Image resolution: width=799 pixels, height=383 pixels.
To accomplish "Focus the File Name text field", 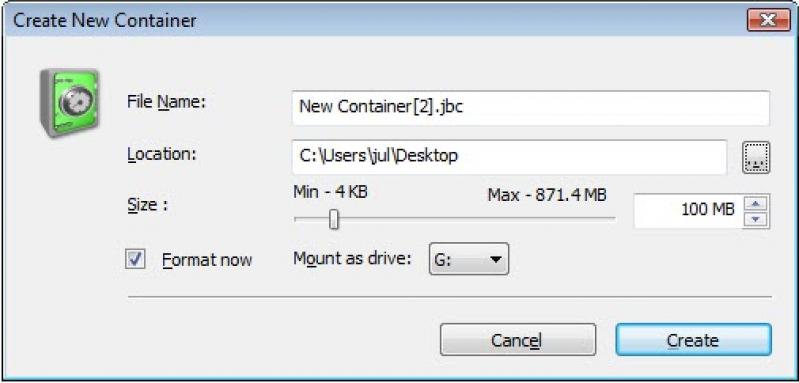I will pyautogui.click(x=530, y=107).
